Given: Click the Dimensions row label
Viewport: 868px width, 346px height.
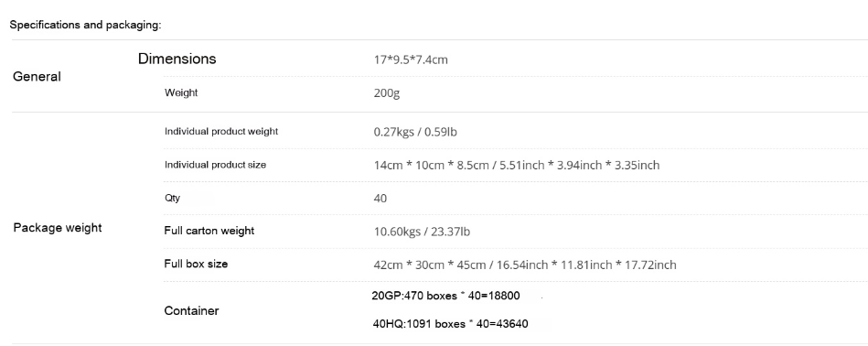Looking at the screenshot, I should click(x=177, y=59).
